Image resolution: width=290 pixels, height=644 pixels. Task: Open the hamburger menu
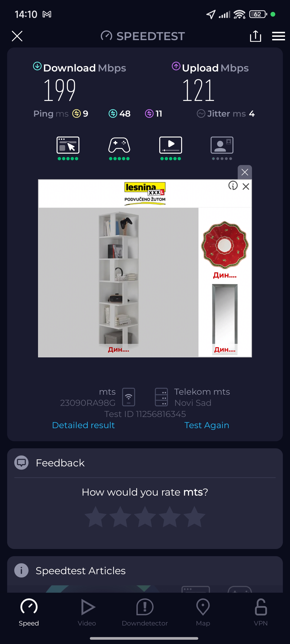pos(278,36)
